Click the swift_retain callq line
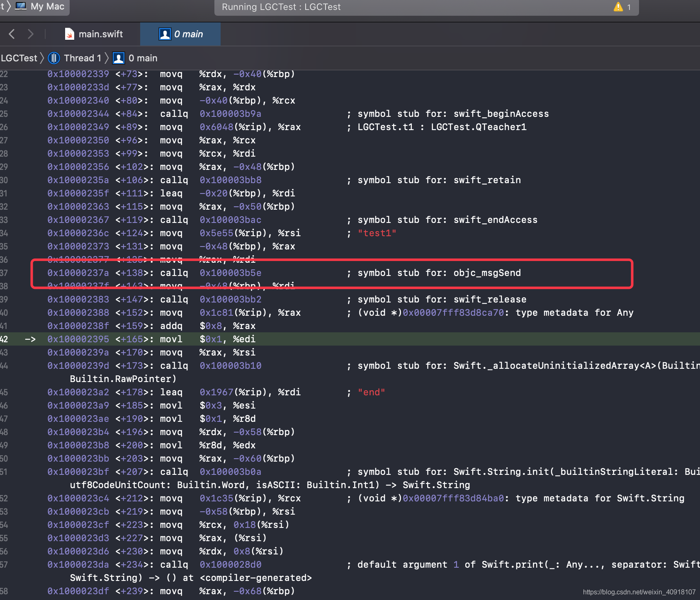The height and width of the screenshot is (600, 700). coord(350,180)
